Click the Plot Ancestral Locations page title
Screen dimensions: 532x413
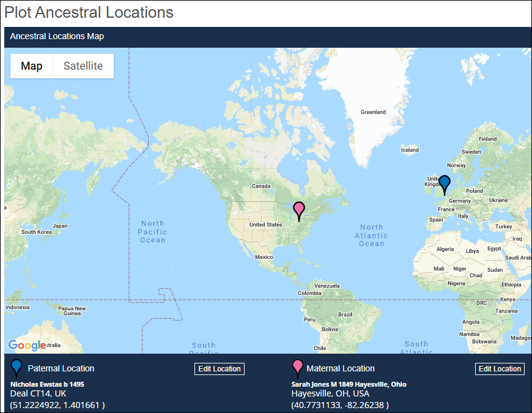[x=88, y=12]
